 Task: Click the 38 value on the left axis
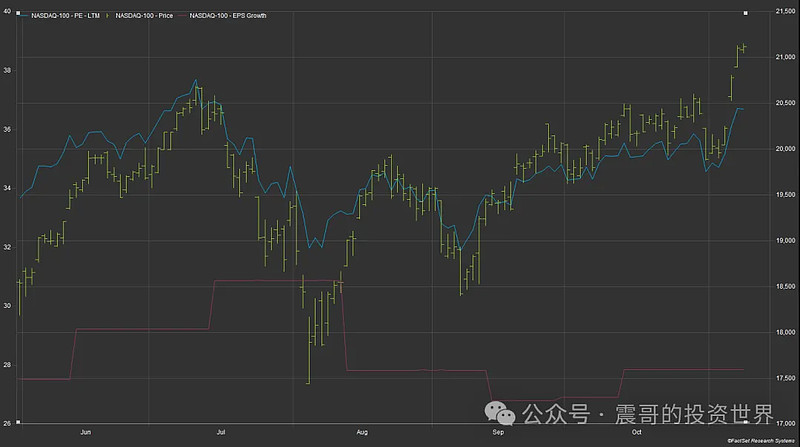pyautogui.click(x=7, y=70)
